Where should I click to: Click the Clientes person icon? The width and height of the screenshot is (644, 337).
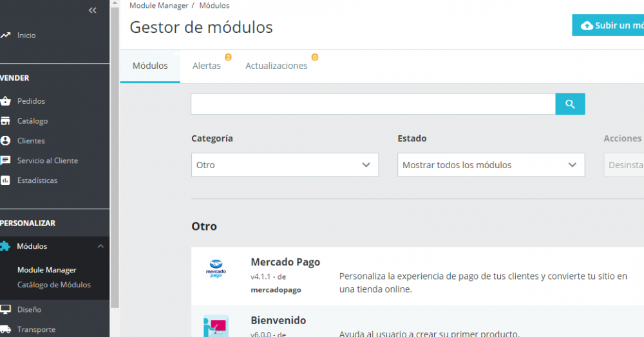click(5, 140)
